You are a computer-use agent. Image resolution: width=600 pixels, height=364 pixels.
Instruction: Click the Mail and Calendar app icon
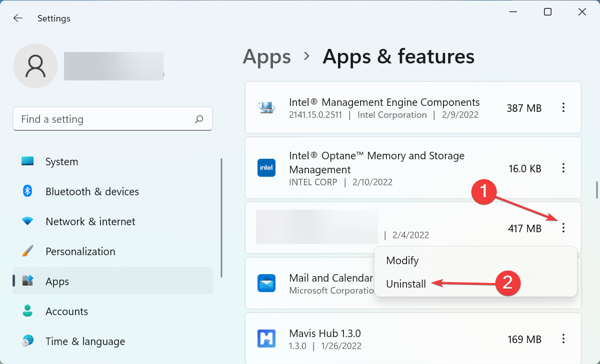click(x=266, y=283)
